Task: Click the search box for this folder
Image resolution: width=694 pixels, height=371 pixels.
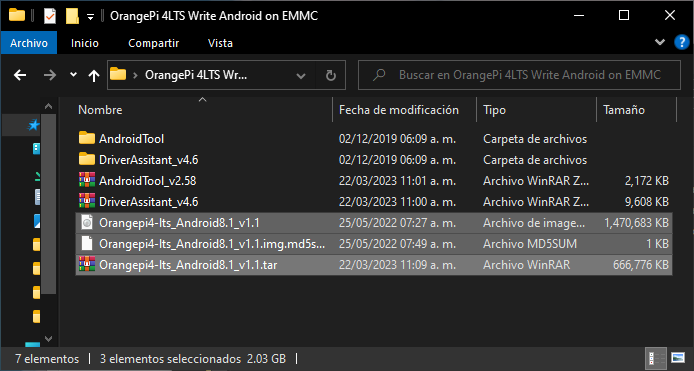Action: click(519, 75)
